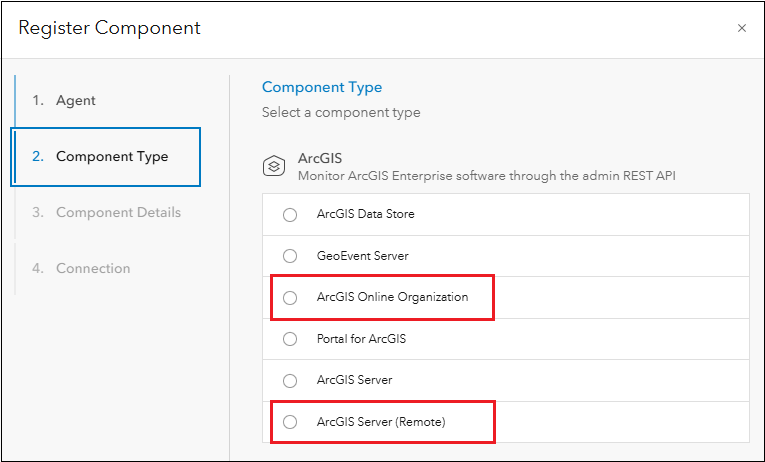Close the Register Component dialog
Screen dimensions: 765x462
[742, 28]
